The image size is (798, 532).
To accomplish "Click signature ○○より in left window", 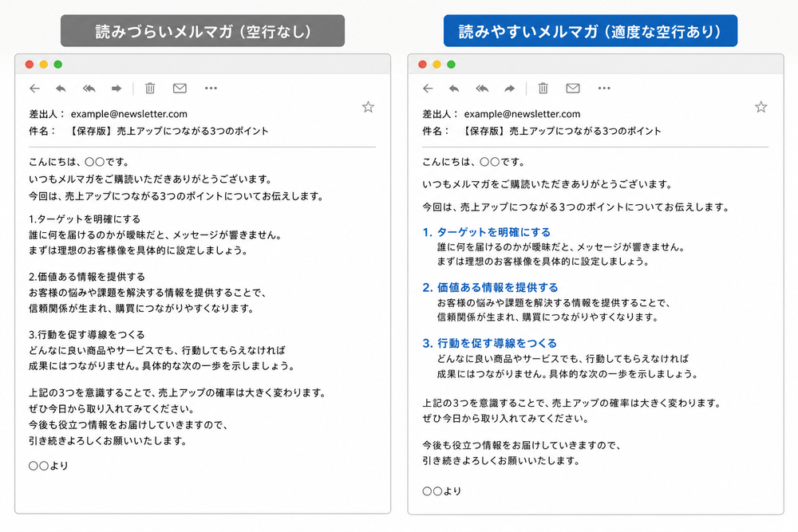I will point(49,465).
